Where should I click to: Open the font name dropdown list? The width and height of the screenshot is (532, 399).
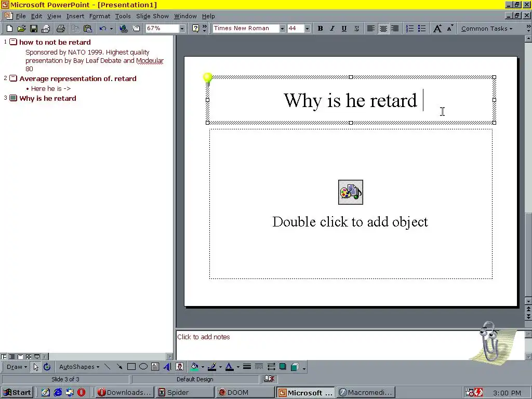(282, 29)
